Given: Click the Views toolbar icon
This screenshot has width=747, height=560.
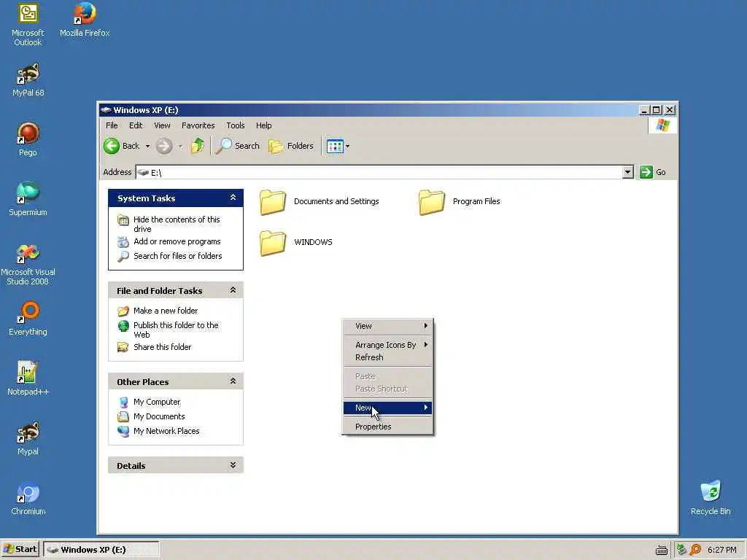Looking at the screenshot, I should (335, 146).
